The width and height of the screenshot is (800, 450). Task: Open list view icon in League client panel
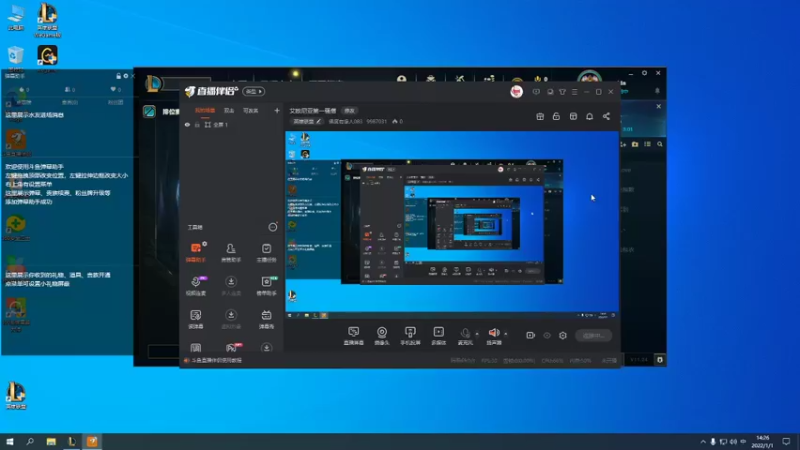[647, 144]
